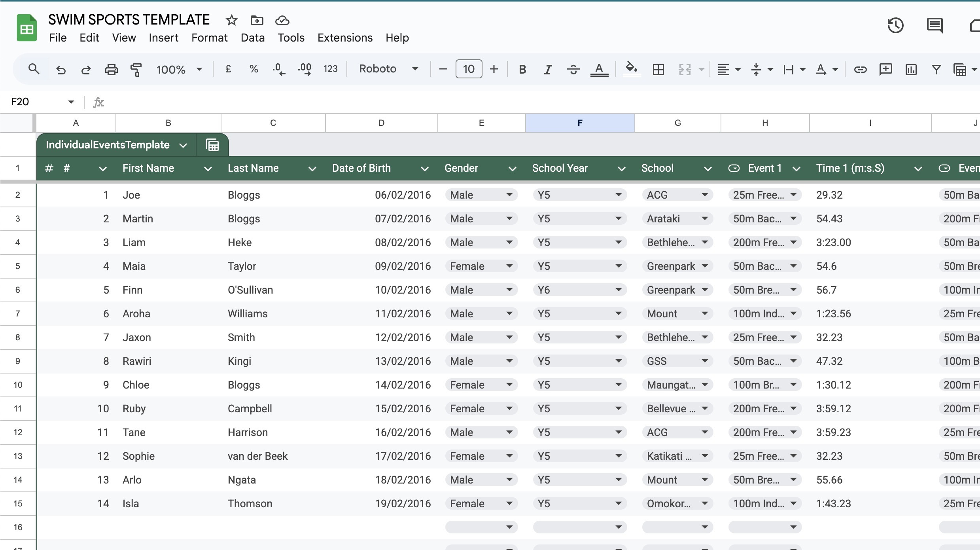Viewport: 980px width, 550px height.
Task: Click the insert link icon
Action: pos(860,69)
